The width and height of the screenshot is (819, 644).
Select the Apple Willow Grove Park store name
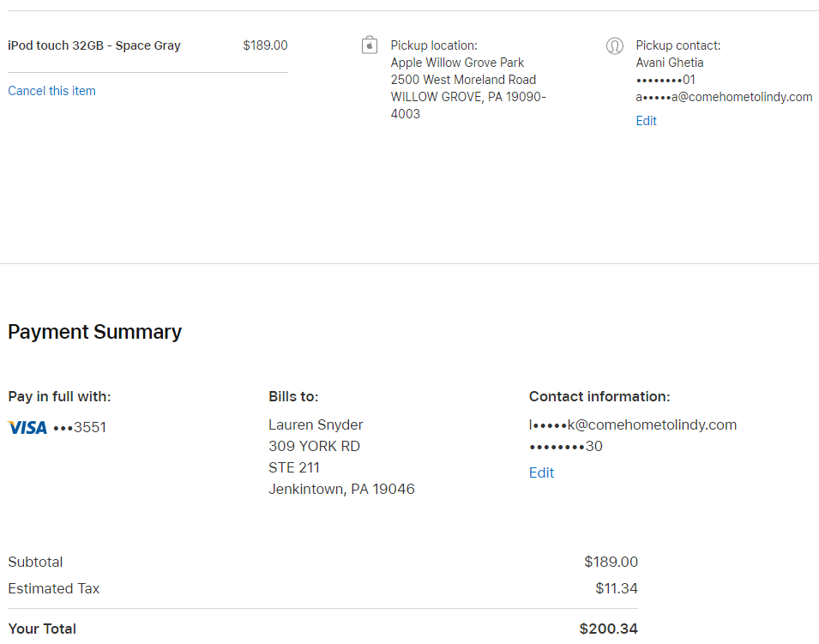pos(457,63)
